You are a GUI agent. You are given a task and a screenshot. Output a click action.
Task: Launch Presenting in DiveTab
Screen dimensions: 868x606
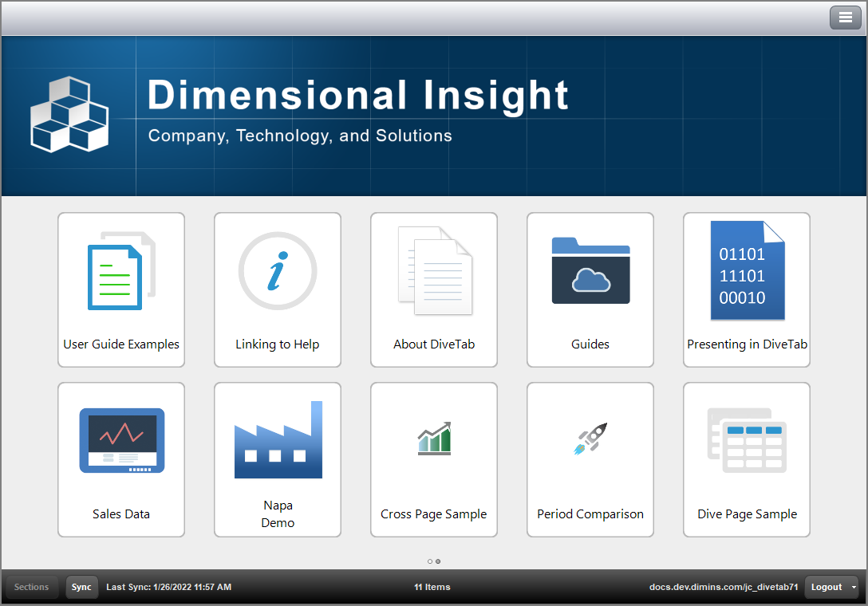pos(746,289)
